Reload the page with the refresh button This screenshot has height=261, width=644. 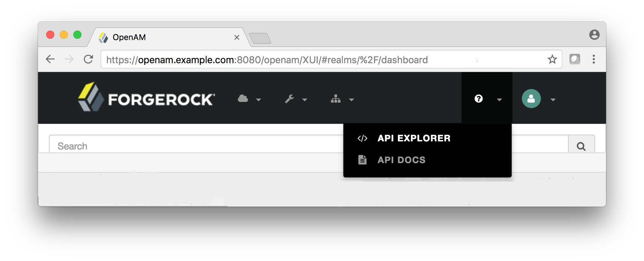[x=88, y=59]
